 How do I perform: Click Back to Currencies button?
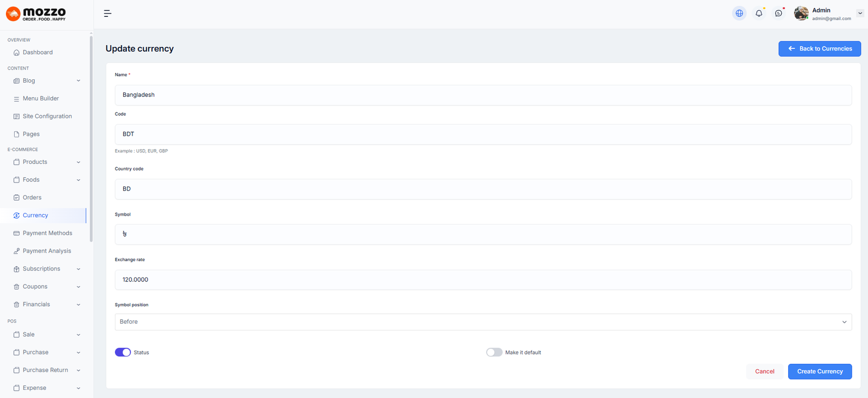point(819,49)
